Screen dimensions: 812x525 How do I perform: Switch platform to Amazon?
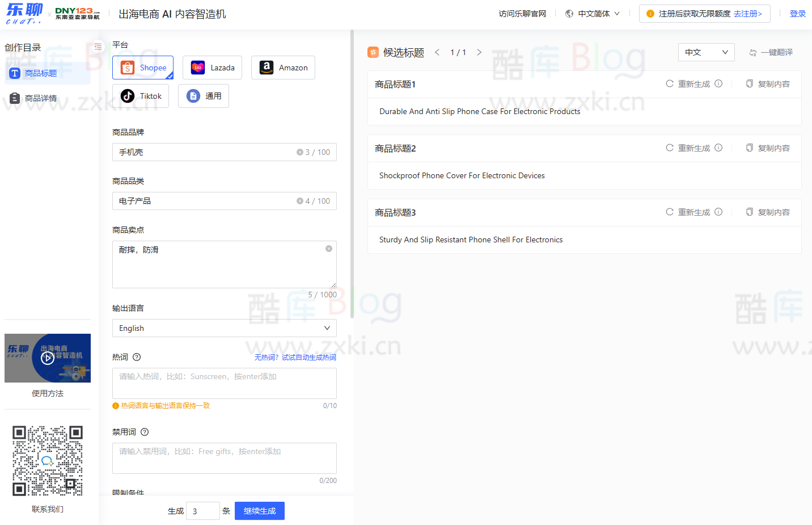tap(283, 67)
